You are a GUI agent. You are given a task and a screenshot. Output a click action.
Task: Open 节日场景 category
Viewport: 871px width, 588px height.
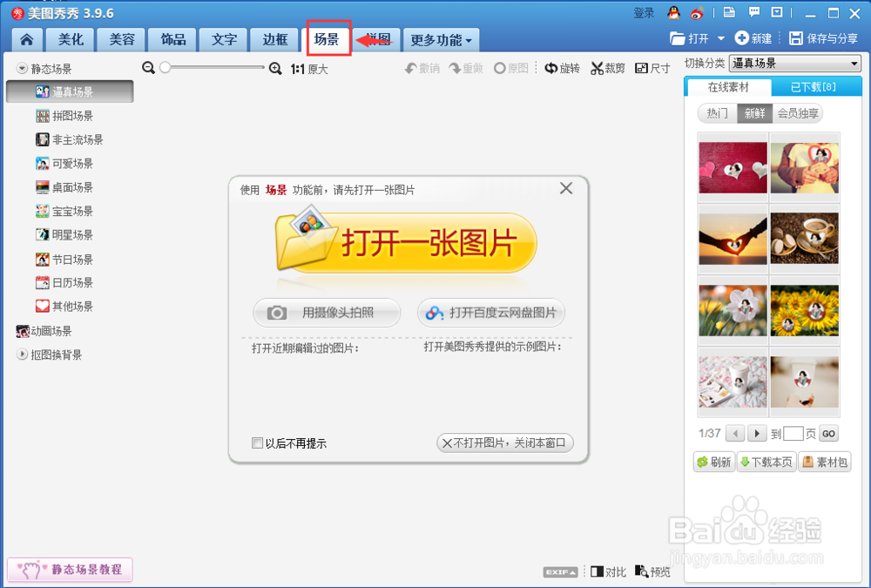click(x=64, y=260)
